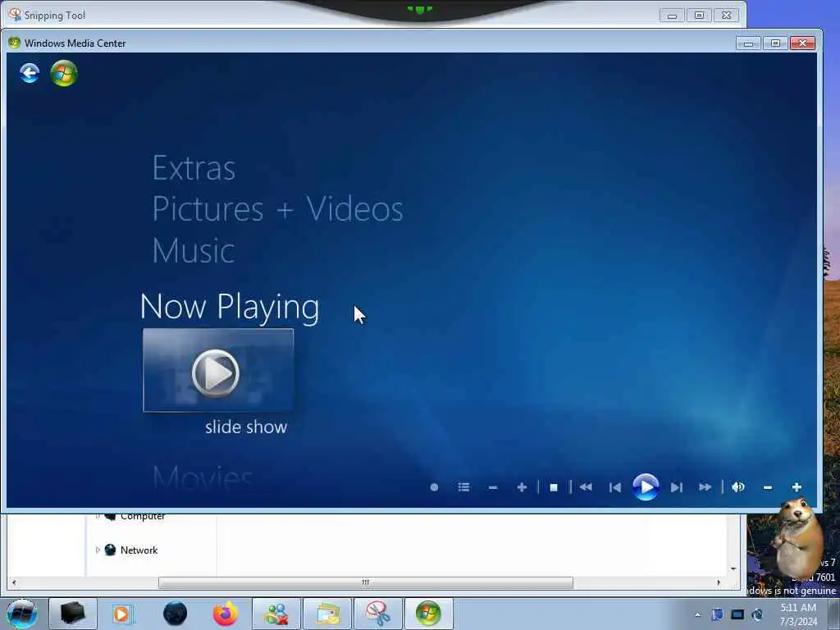This screenshot has width=840, height=630.
Task: Stop playback
Action: 554,487
